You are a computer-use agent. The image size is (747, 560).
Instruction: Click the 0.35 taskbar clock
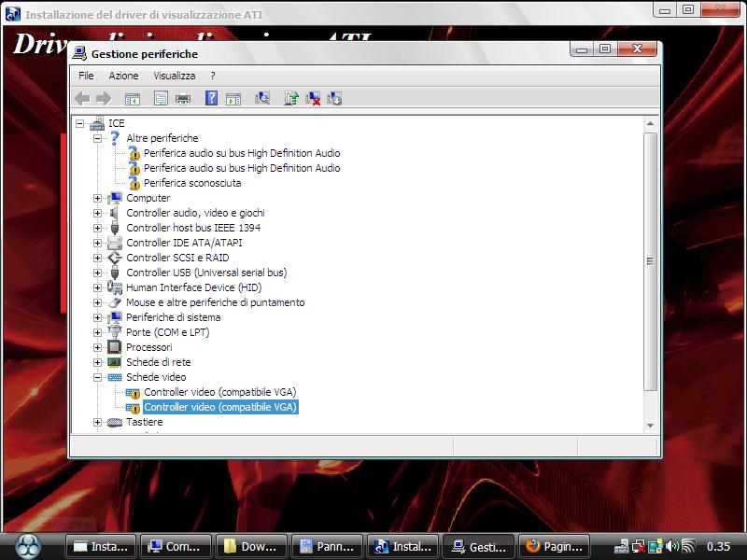click(718, 546)
